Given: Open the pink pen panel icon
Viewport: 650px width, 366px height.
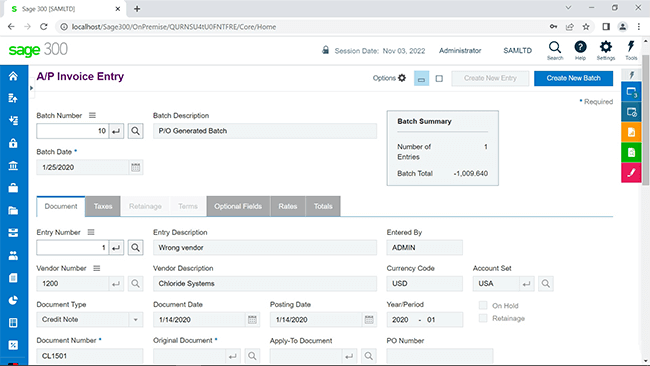Looking at the screenshot, I should click(x=631, y=172).
